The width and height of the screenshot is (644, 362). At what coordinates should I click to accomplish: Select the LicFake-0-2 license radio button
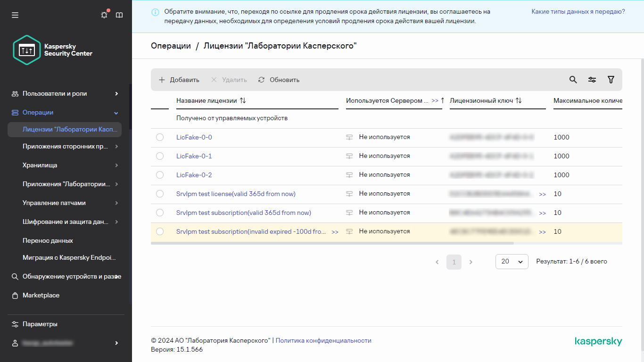pyautogui.click(x=160, y=175)
